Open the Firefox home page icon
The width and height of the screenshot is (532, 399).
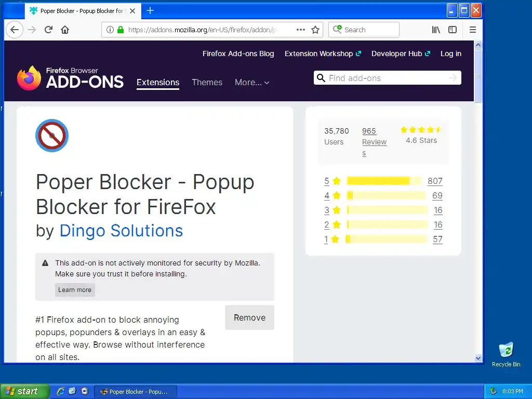(65, 30)
